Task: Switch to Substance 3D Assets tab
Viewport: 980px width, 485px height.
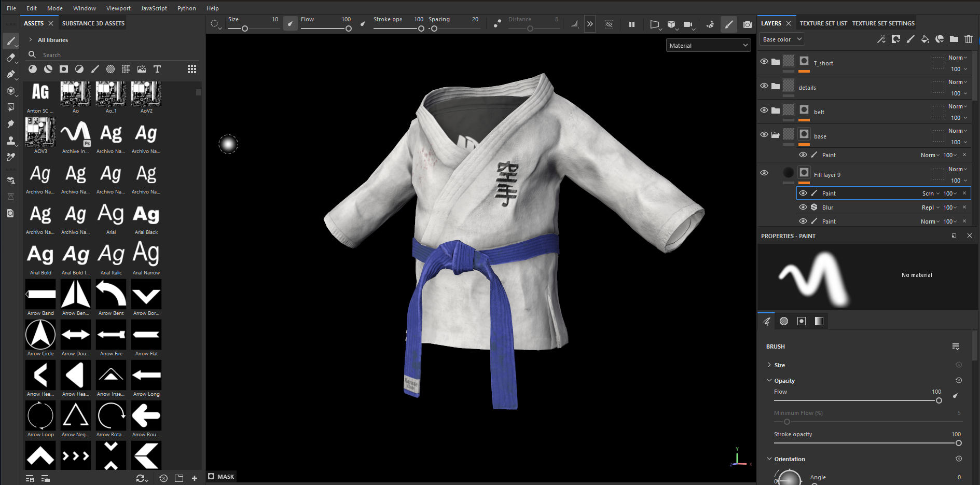Action: pyautogui.click(x=93, y=23)
